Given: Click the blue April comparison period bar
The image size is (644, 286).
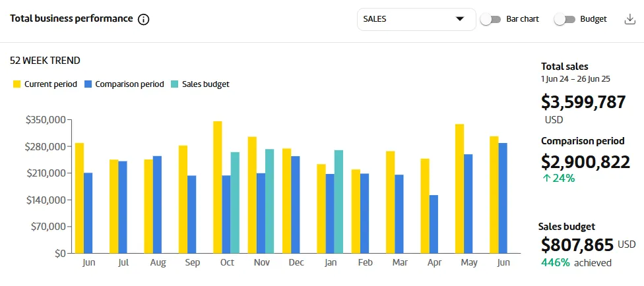Looking at the screenshot, I should [434, 224].
